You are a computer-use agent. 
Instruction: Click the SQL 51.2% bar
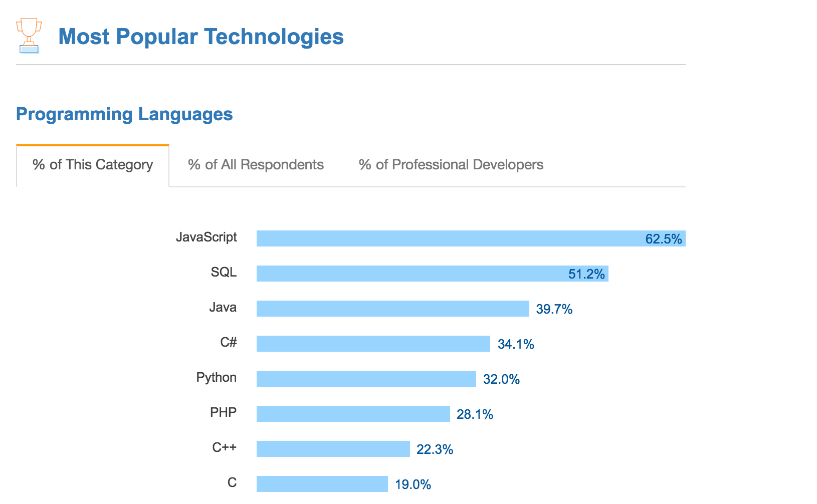pos(433,274)
